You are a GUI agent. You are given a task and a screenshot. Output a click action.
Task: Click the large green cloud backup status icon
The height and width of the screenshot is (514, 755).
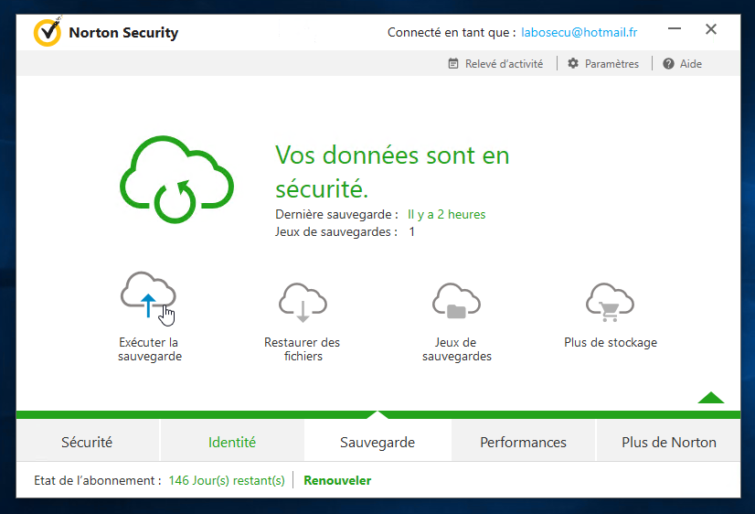[x=177, y=179]
